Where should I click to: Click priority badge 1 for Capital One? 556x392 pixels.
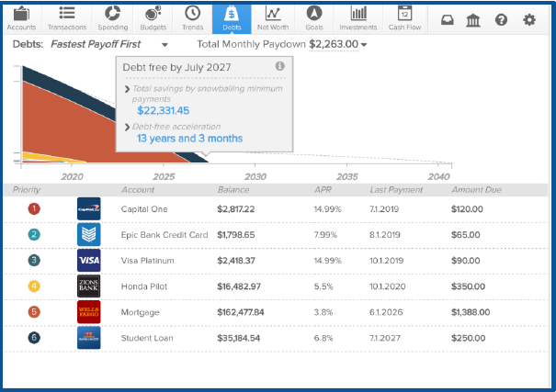[34, 209]
